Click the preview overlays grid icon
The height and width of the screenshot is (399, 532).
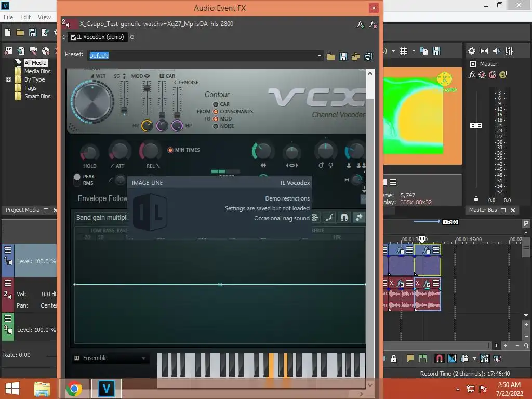403,51
